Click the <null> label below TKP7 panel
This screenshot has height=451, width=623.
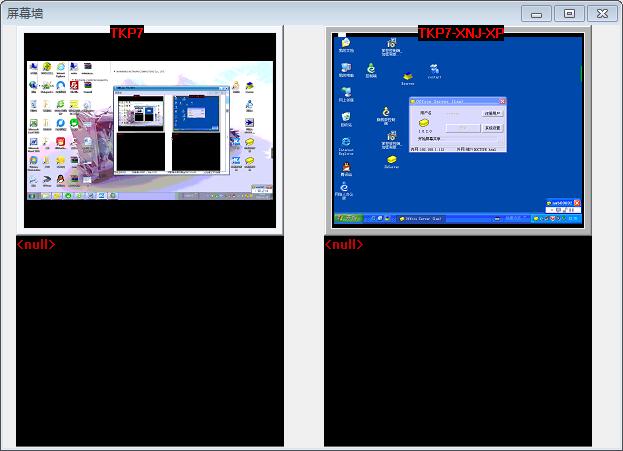(36, 244)
